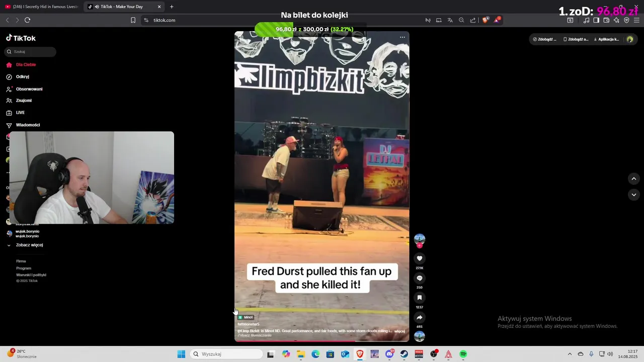Open Steam from the taskbar
Screen dimensions: 644x362
coord(404,354)
